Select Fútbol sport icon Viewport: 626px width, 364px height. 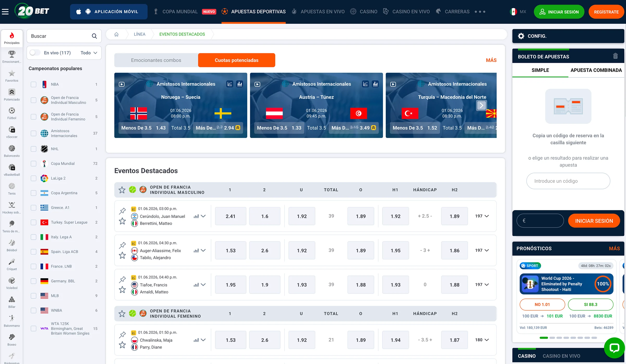tap(12, 113)
